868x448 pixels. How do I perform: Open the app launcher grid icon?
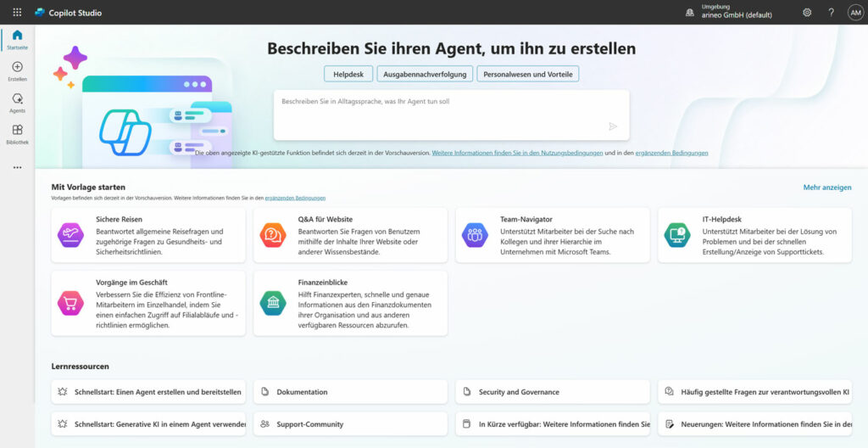(x=17, y=12)
